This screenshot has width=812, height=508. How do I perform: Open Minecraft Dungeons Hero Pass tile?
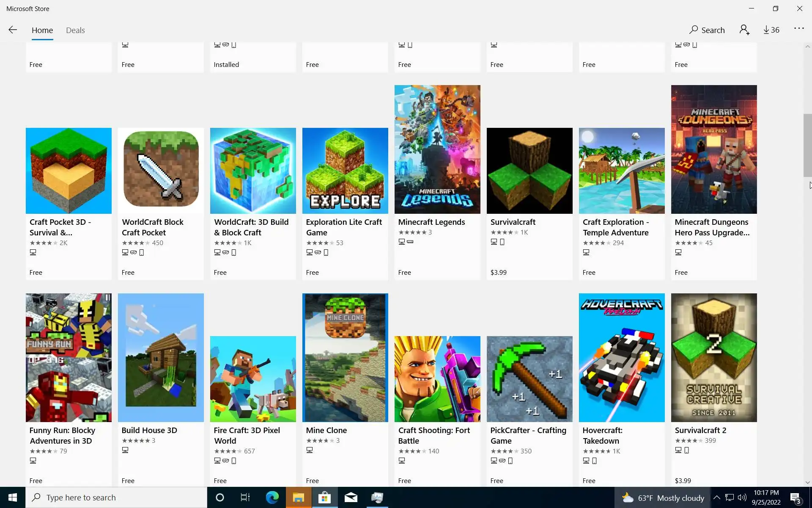click(713, 149)
